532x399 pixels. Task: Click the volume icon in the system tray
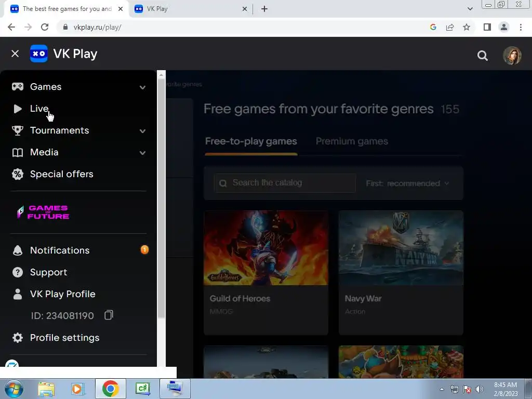(480, 389)
